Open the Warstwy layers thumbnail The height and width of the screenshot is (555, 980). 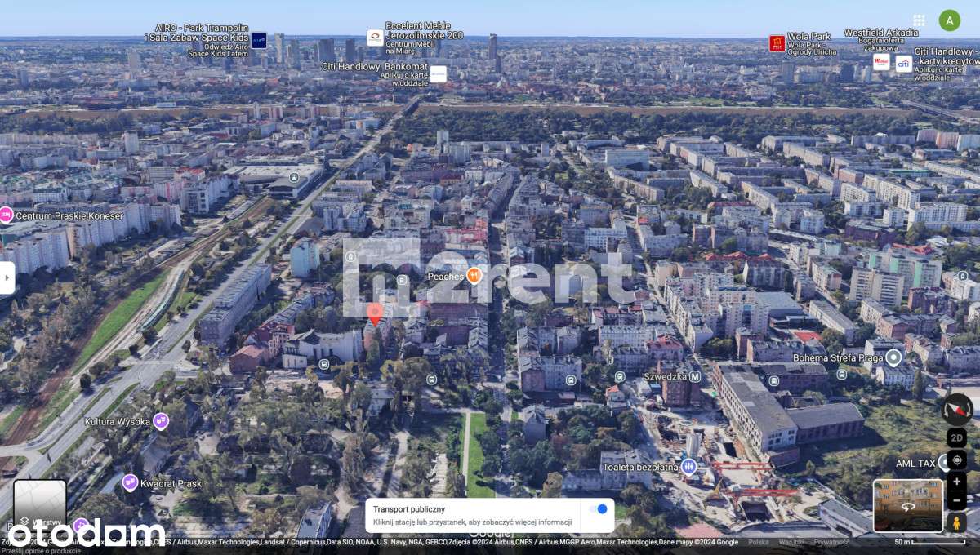pyautogui.click(x=40, y=504)
